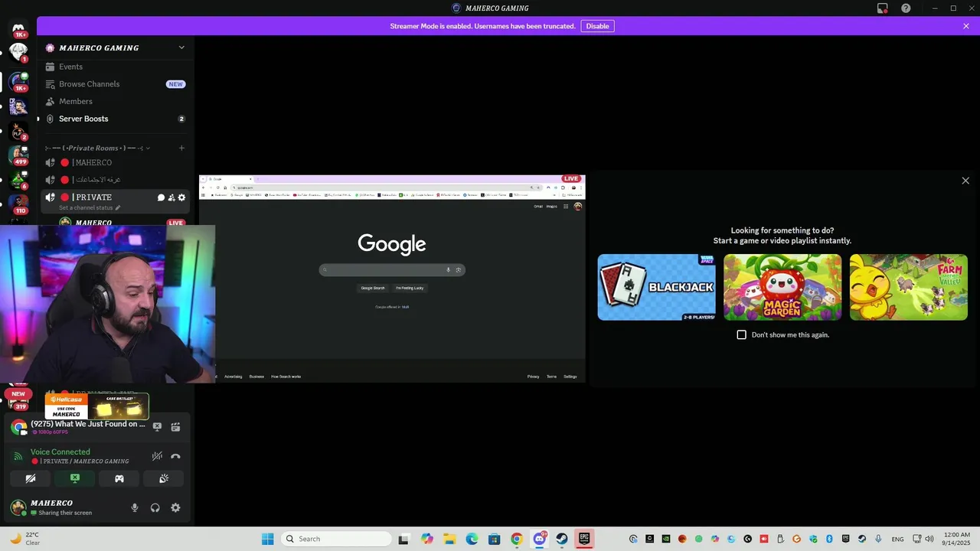
Task: Start an activity with the game controller button
Action: tap(119, 478)
